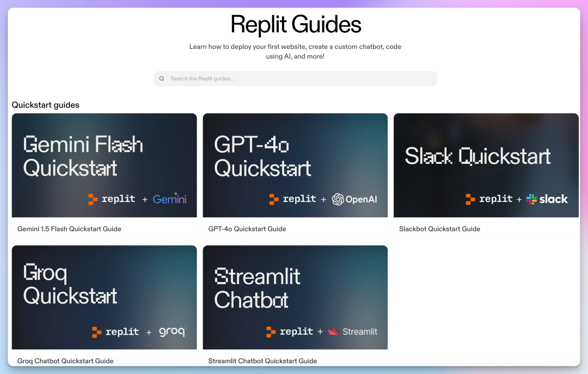Click the OpenAI logo on the GPT-4o card
This screenshot has height=374, width=588.
click(354, 199)
